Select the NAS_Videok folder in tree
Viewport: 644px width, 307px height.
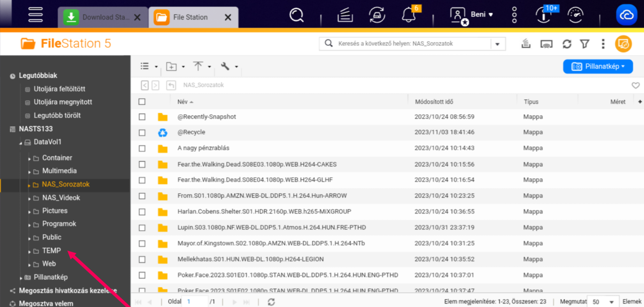(x=61, y=198)
